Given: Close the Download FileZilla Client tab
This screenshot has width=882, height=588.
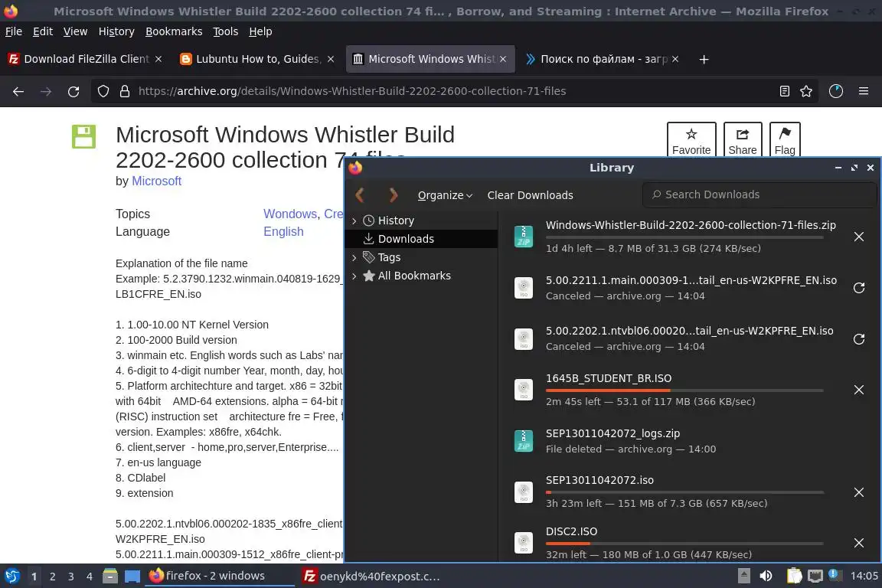Looking at the screenshot, I should pyautogui.click(x=158, y=59).
